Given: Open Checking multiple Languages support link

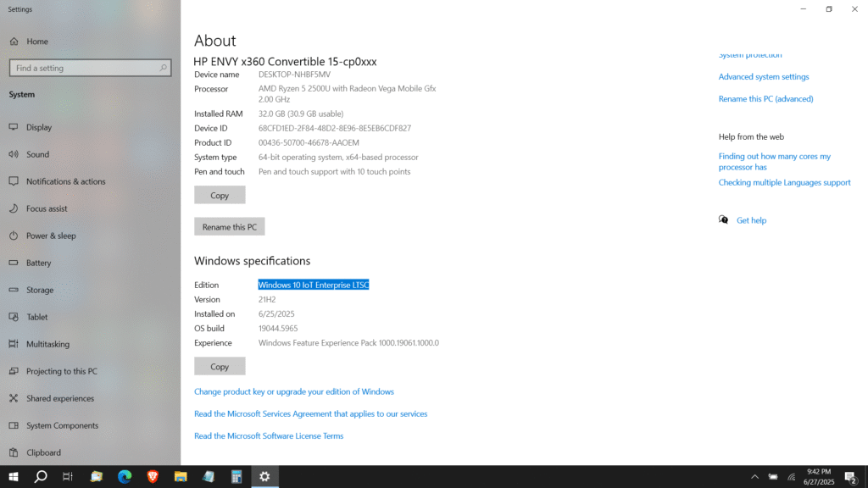Looking at the screenshot, I should [784, 183].
